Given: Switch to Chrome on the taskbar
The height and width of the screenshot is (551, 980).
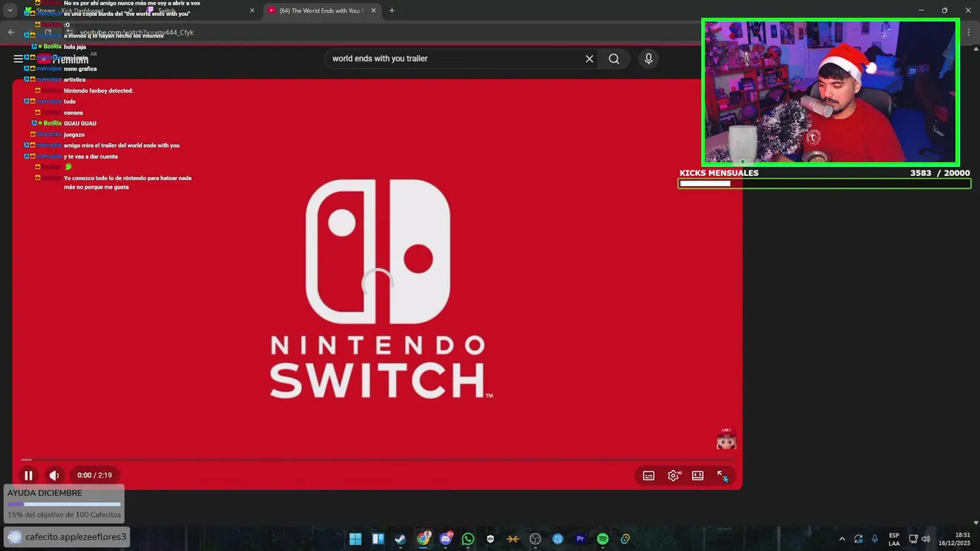Looking at the screenshot, I should [423, 539].
